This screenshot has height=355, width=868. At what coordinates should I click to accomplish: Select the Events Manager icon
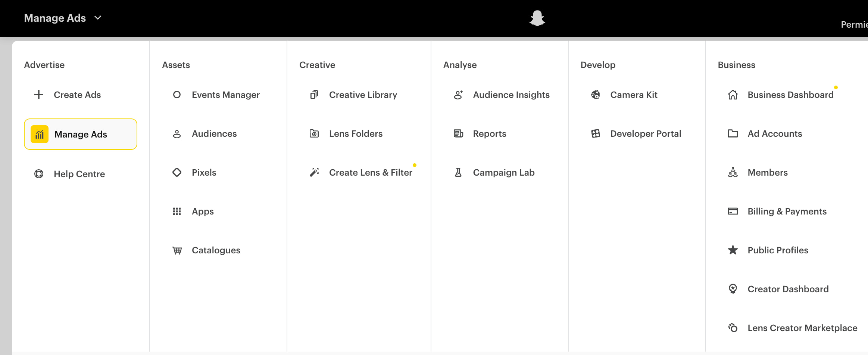point(177,95)
